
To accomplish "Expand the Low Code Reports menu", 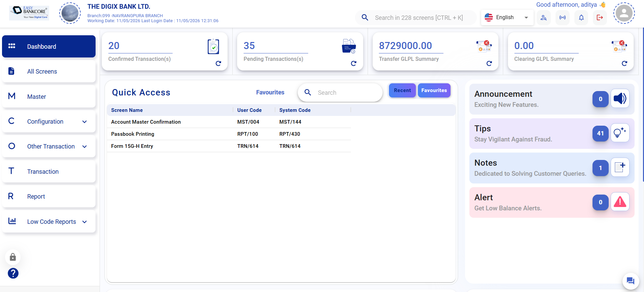I will [x=84, y=222].
